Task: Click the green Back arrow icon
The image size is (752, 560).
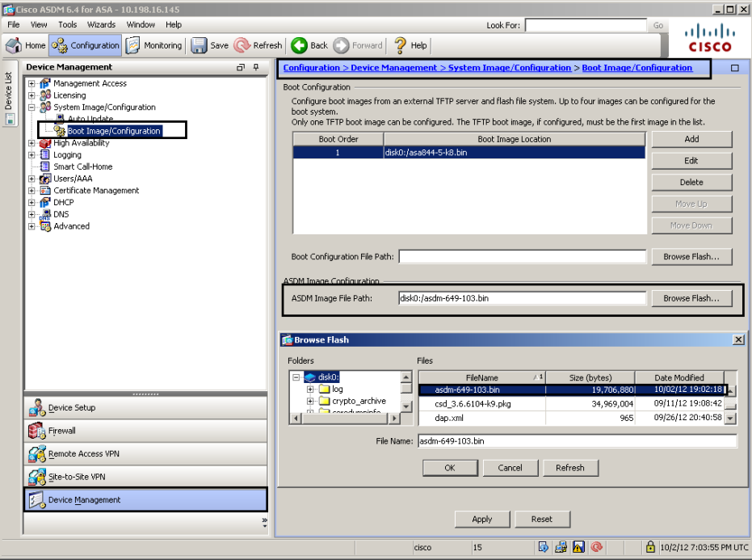Action: tap(299, 45)
